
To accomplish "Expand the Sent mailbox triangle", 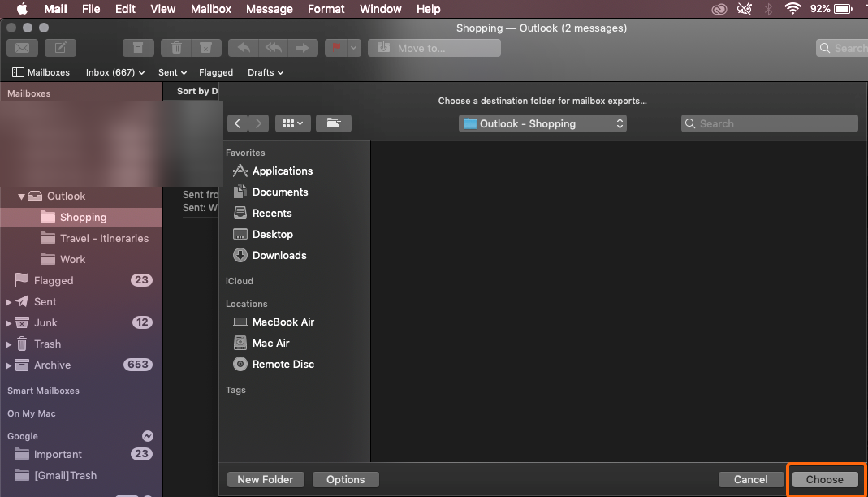I will point(8,302).
